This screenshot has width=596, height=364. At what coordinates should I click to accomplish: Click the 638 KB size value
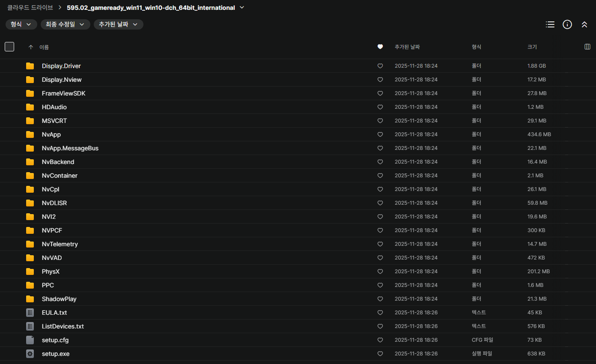pos(536,354)
